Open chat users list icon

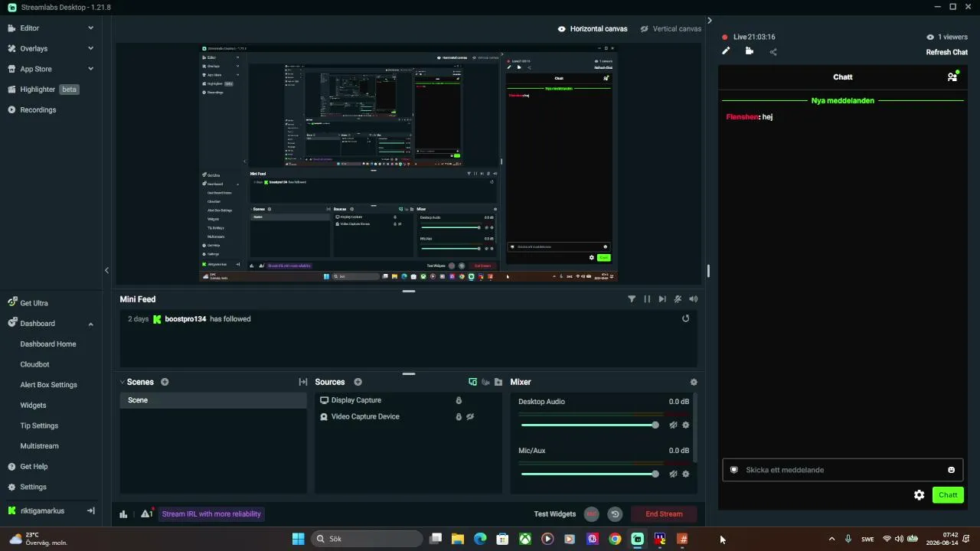click(x=952, y=77)
